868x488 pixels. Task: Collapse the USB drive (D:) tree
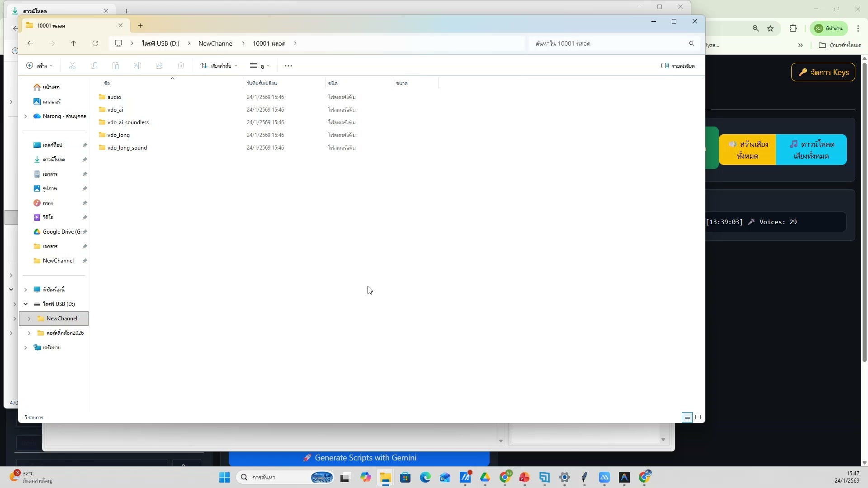click(26, 304)
